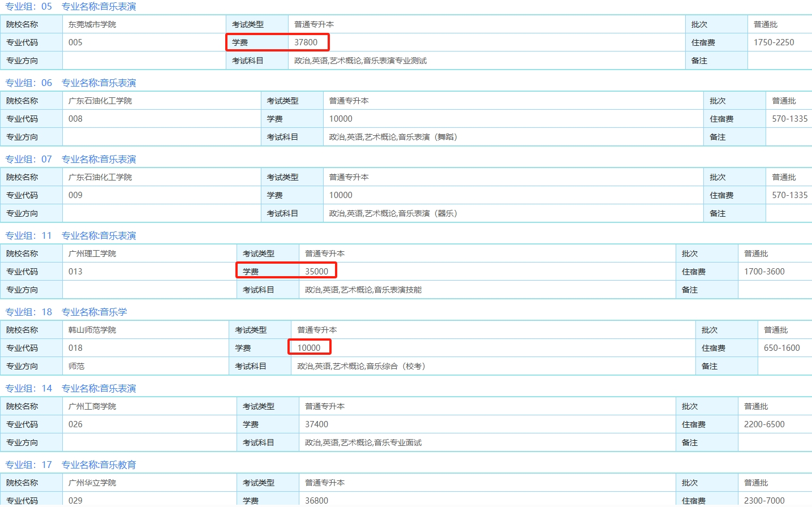Click 普通专升本 in the 东莞城市学院 table
This screenshot has height=507, width=812.
pos(314,24)
